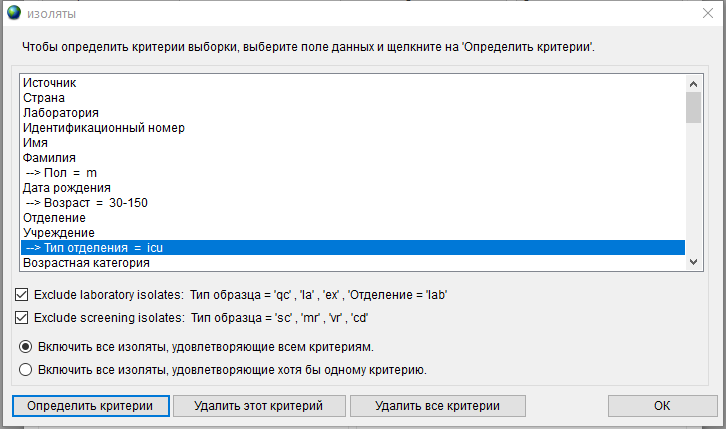
Task: Close the изоляты dialog window
Action: 708,13
